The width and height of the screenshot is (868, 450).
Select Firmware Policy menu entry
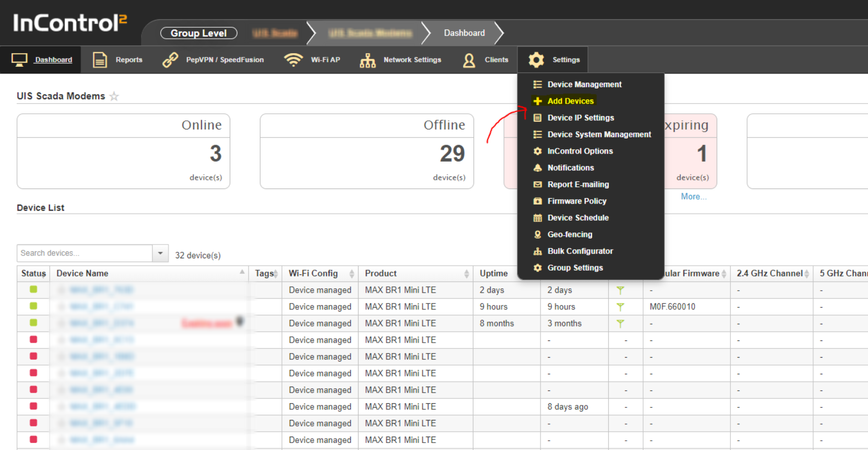pyautogui.click(x=577, y=201)
